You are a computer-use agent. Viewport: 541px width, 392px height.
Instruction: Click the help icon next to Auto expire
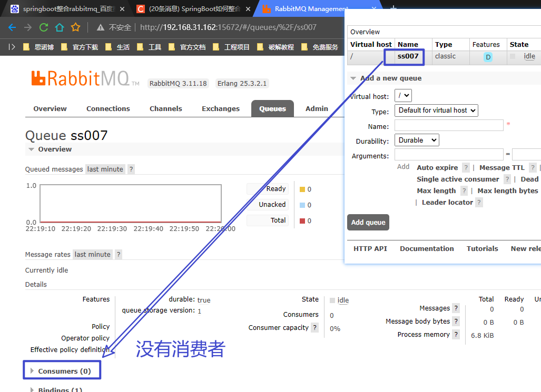pos(466,168)
